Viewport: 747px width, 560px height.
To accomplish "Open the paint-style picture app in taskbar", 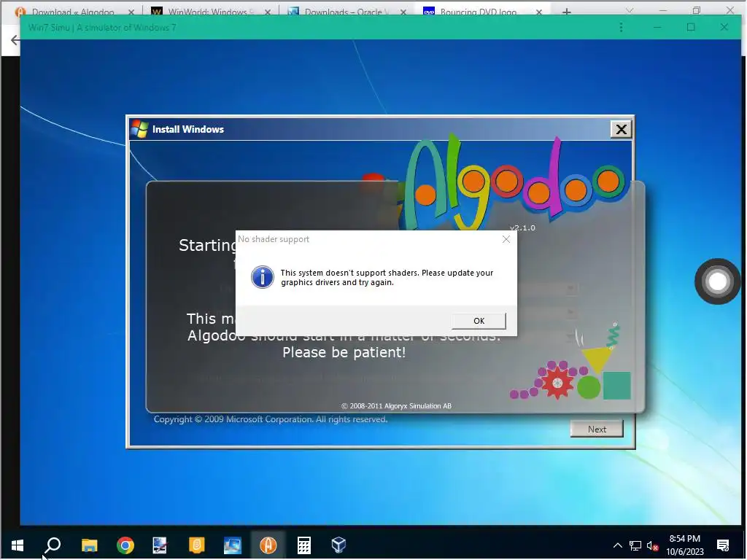I will point(160,545).
